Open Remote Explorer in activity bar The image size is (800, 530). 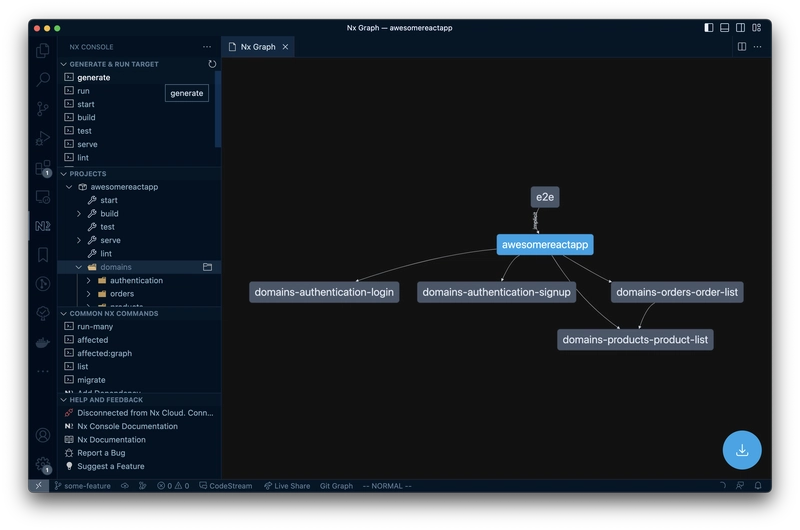pos(43,197)
